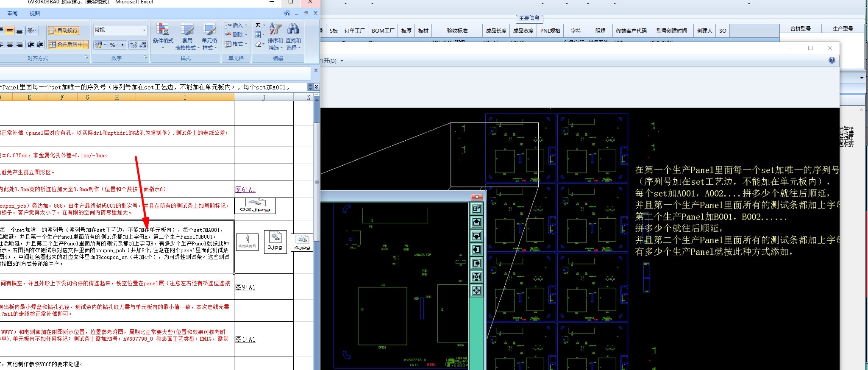Screen dimensions: 868x370
Task: Click the 主要信息 tab label
Action: (529, 18)
